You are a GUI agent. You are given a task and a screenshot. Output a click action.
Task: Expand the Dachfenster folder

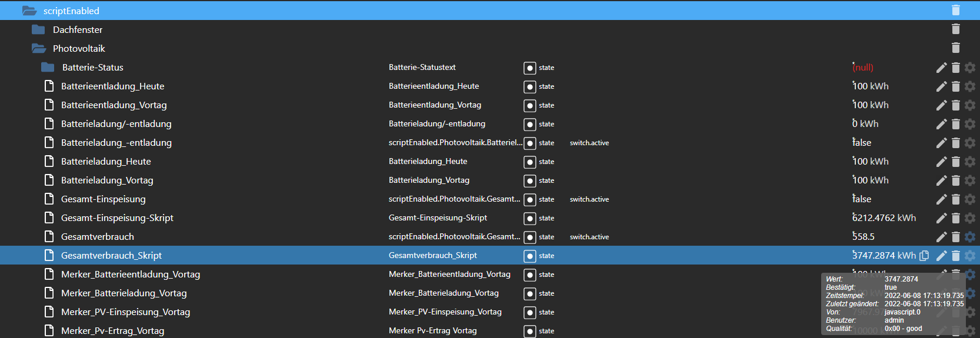coord(38,29)
